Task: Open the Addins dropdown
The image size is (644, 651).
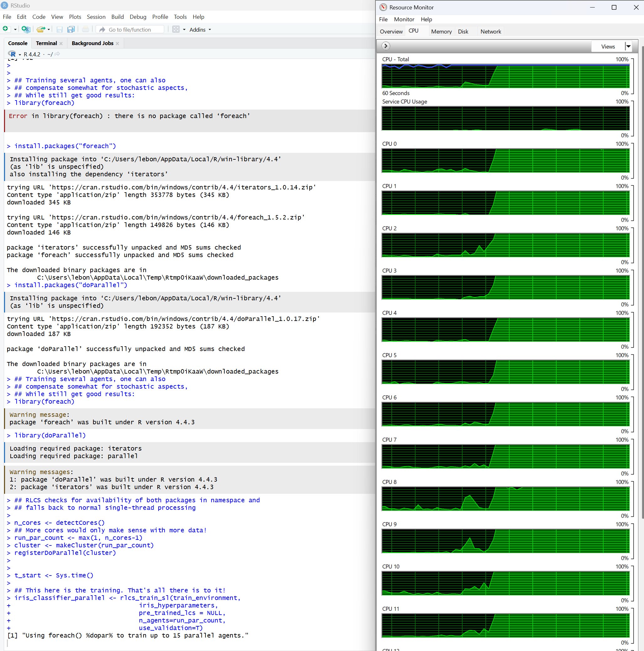Action: [200, 30]
